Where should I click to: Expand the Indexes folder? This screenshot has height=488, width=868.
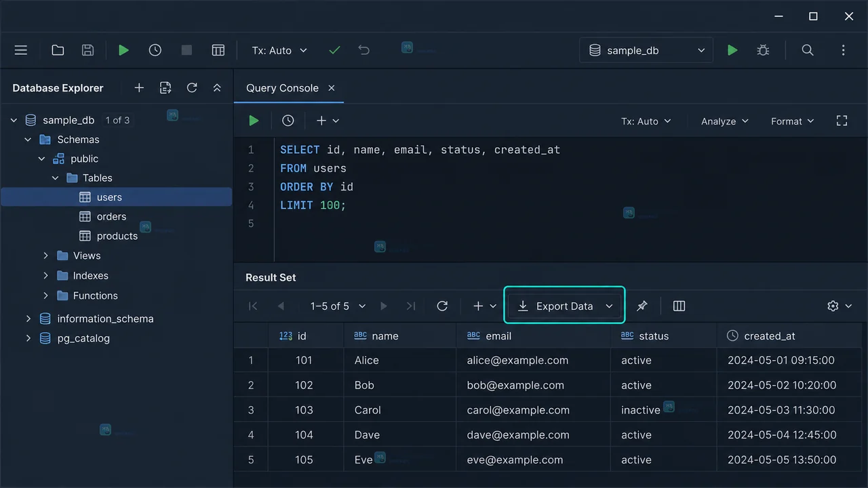pos(45,275)
